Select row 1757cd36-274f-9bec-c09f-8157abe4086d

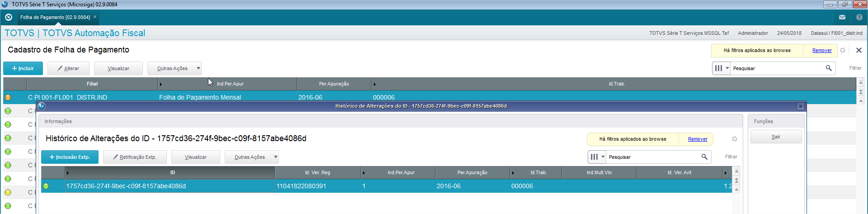point(387,186)
